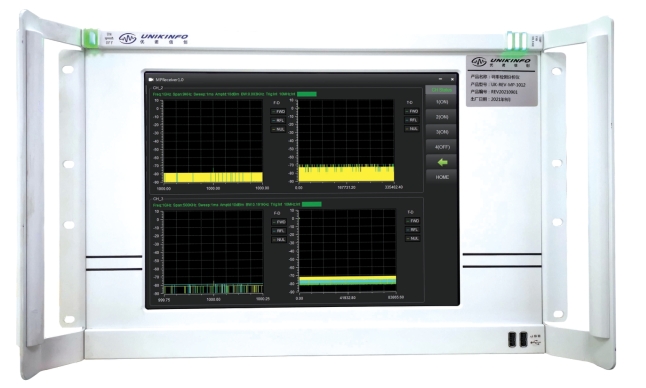Click the green indicator bar in CH_3 header
Viewport: 646px width, 388px height.
(x=312, y=204)
